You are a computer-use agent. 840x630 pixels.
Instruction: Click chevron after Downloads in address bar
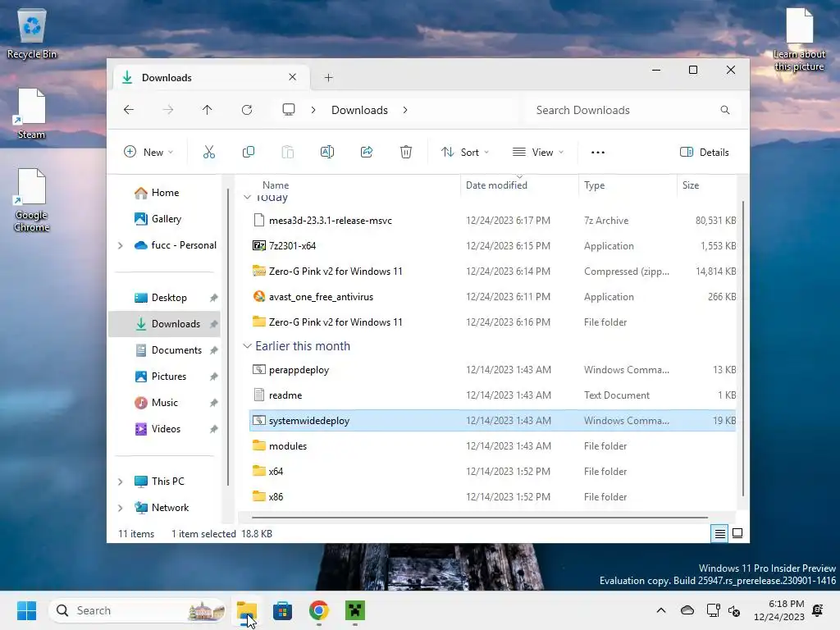point(405,110)
